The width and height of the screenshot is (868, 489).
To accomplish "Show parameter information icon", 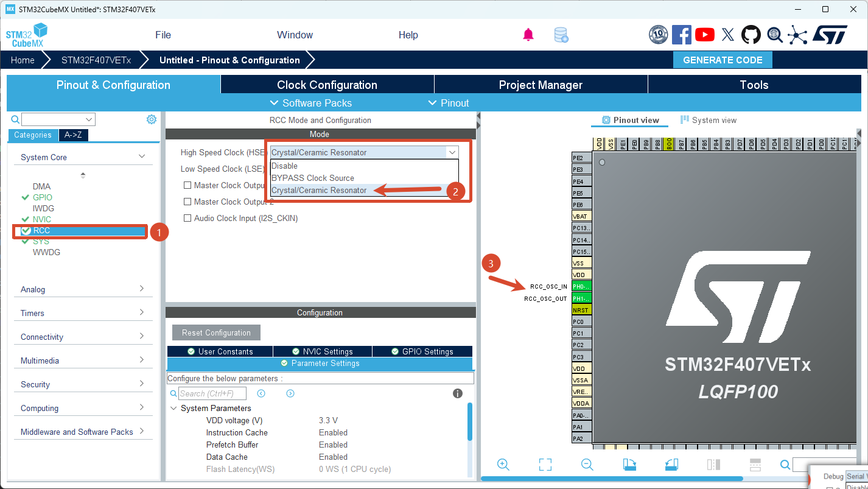I will click(458, 393).
